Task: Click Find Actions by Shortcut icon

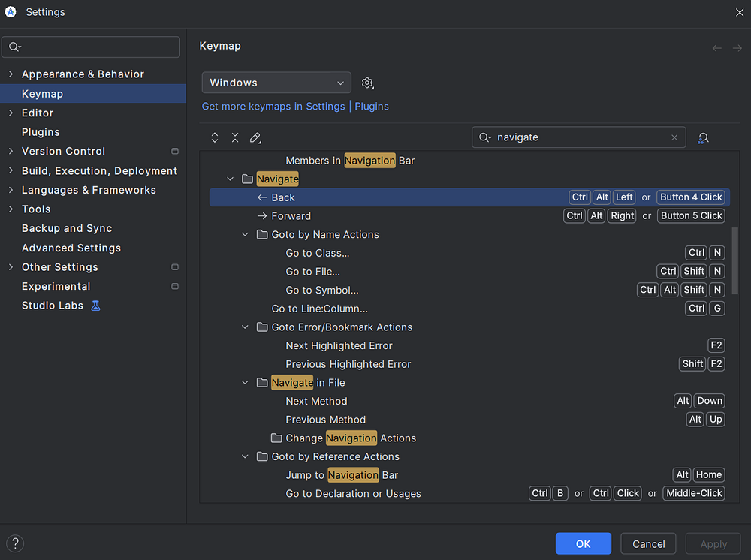Action: (703, 138)
